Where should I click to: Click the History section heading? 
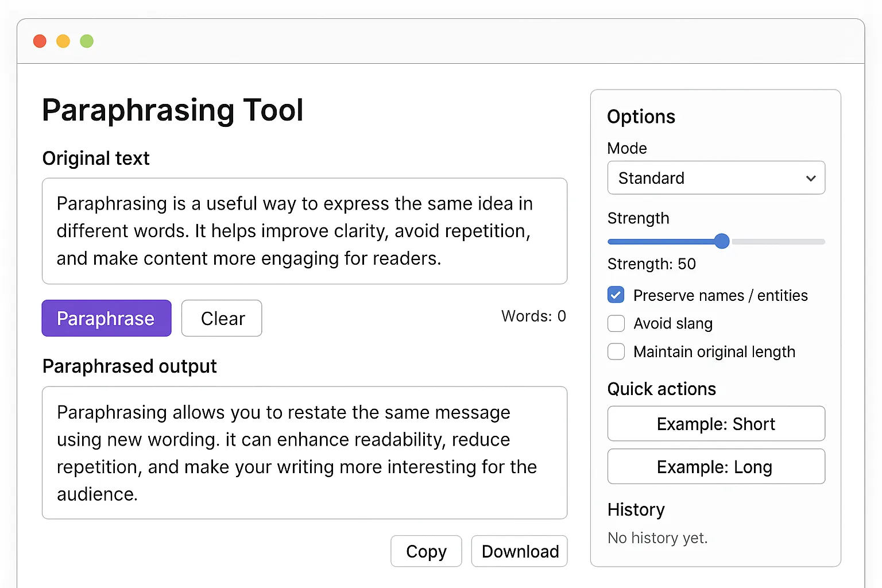click(x=636, y=510)
